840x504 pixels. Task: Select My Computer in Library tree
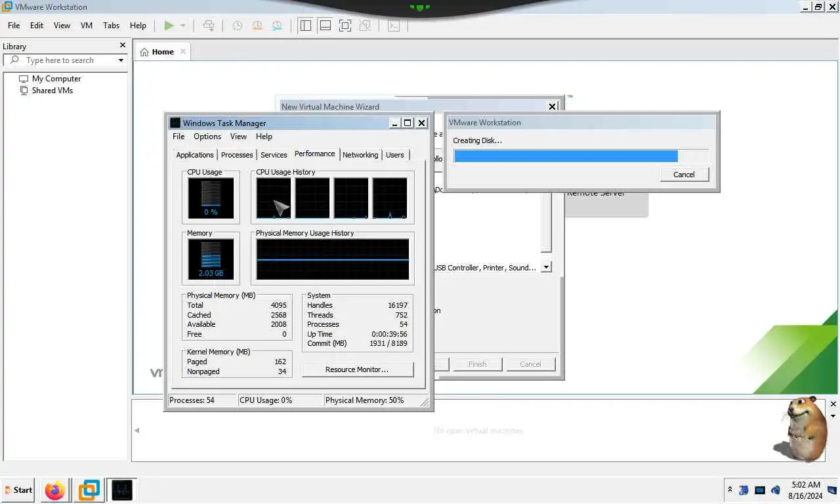tap(56, 78)
